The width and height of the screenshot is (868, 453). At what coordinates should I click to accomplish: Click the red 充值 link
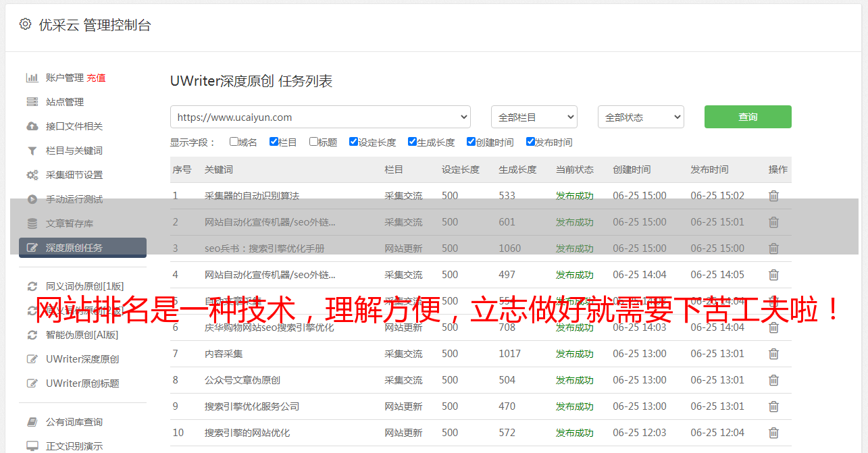tap(96, 78)
